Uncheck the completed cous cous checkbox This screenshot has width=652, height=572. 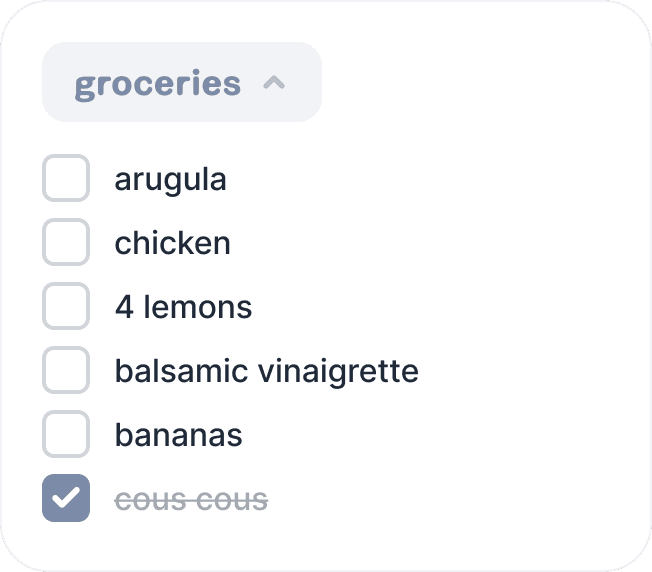(x=66, y=498)
